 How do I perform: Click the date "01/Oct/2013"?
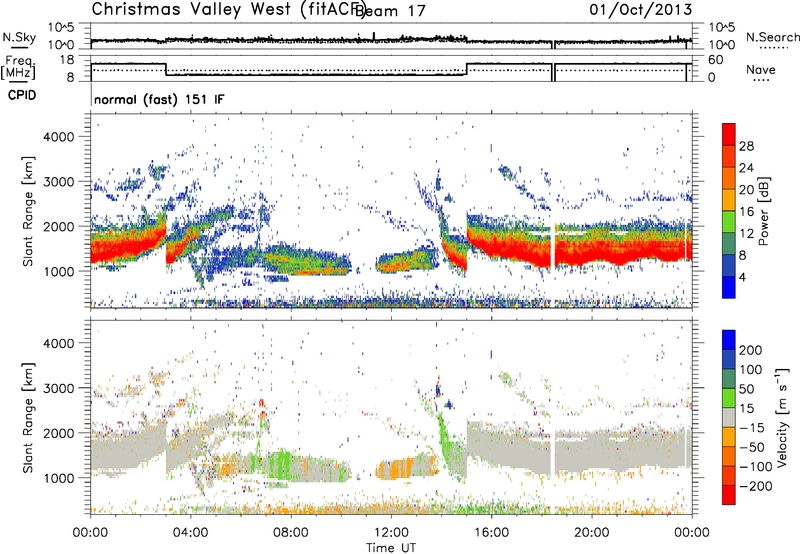tap(641, 10)
